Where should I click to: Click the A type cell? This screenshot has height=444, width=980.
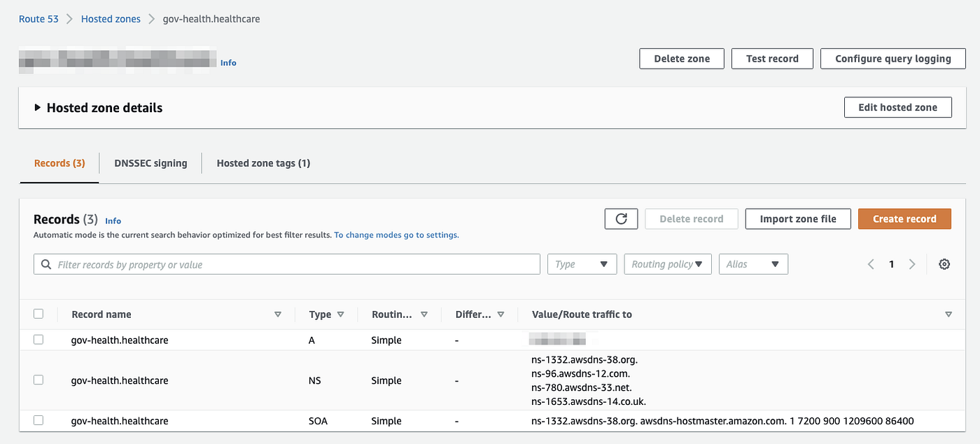click(311, 340)
